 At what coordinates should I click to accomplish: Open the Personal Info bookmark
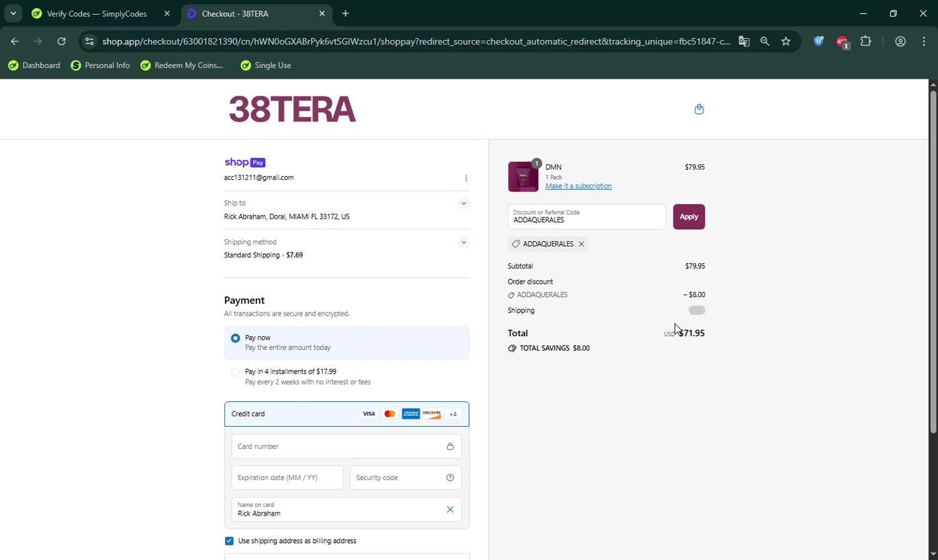point(101,66)
